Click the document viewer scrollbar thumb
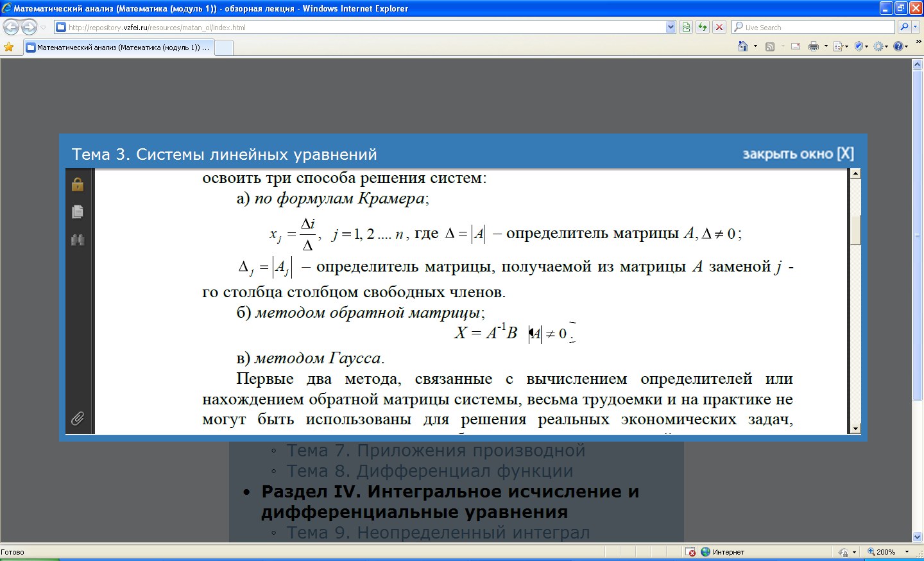This screenshot has width=924, height=561. point(855,230)
